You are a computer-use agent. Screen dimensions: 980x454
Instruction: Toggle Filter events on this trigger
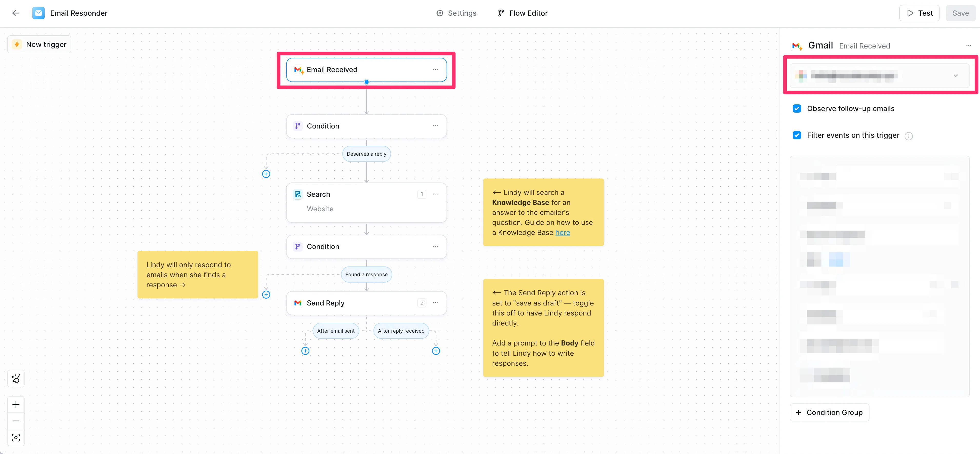797,135
